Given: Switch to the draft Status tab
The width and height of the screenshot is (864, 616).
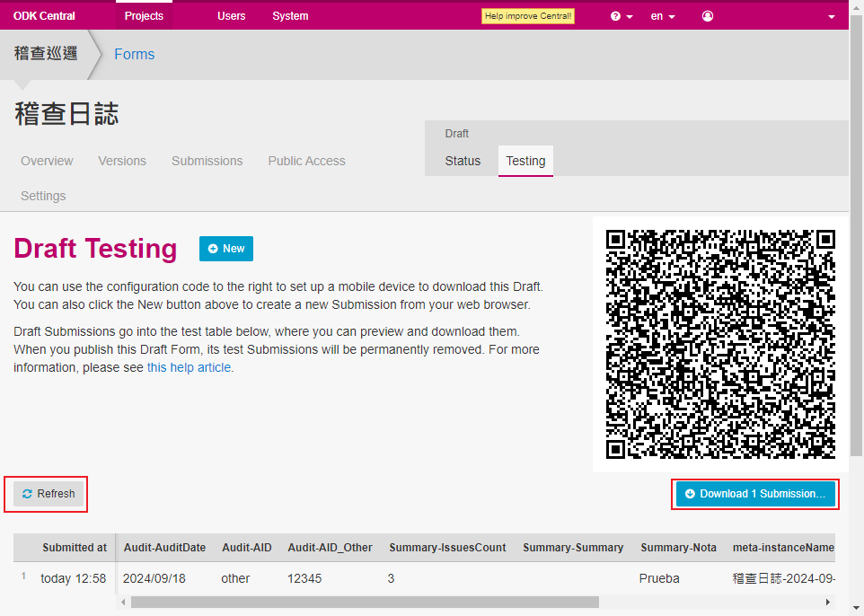Looking at the screenshot, I should tap(463, 161).
